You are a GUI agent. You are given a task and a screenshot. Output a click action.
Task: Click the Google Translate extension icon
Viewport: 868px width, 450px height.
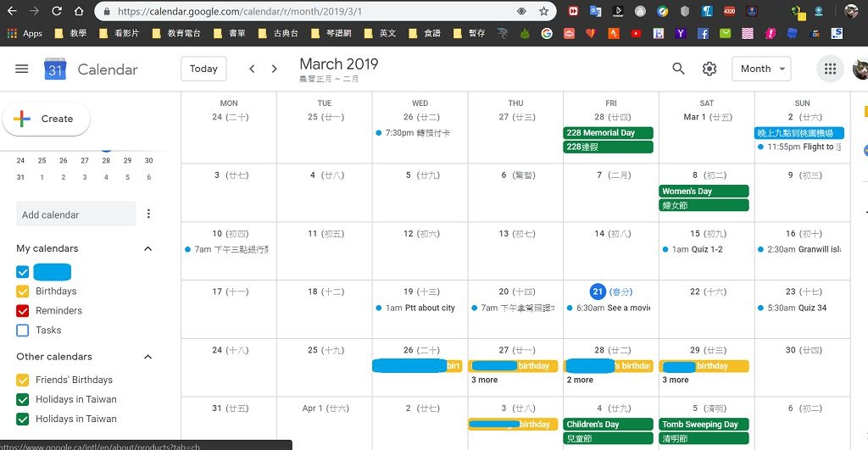point(596,11)
